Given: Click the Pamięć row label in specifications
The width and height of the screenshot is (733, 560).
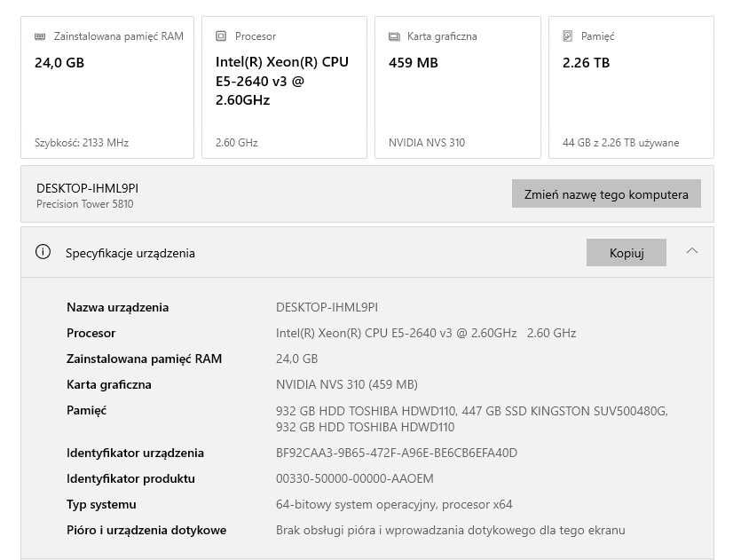Looking at the screenshot, I should tap(86, 410).
